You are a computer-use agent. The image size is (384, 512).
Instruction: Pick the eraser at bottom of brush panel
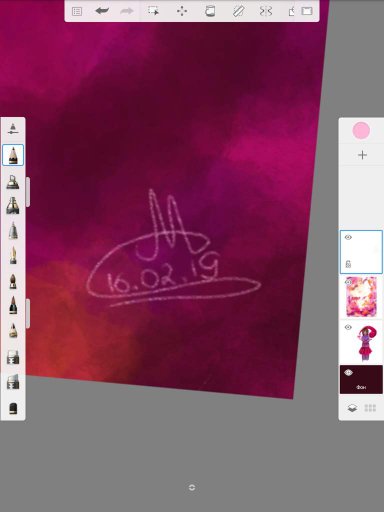[13, 408]
